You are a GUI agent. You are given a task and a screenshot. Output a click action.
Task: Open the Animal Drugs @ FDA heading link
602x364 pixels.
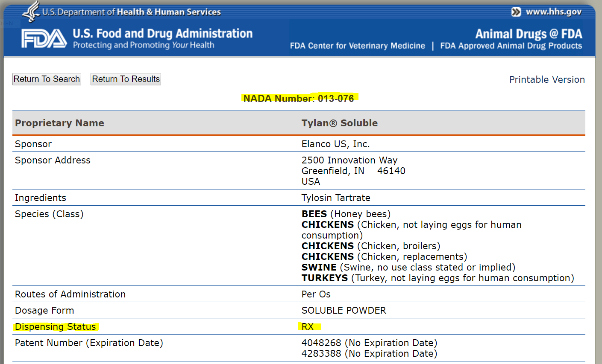point(529,34)
